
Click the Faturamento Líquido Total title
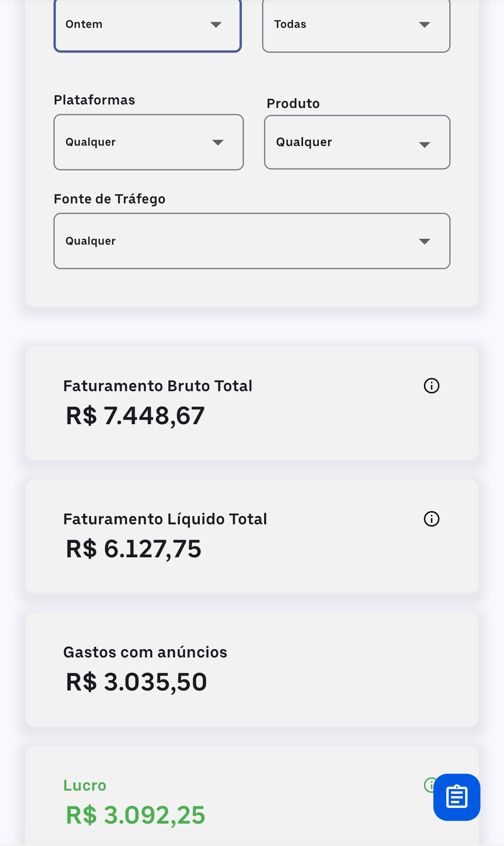point(165,519)
